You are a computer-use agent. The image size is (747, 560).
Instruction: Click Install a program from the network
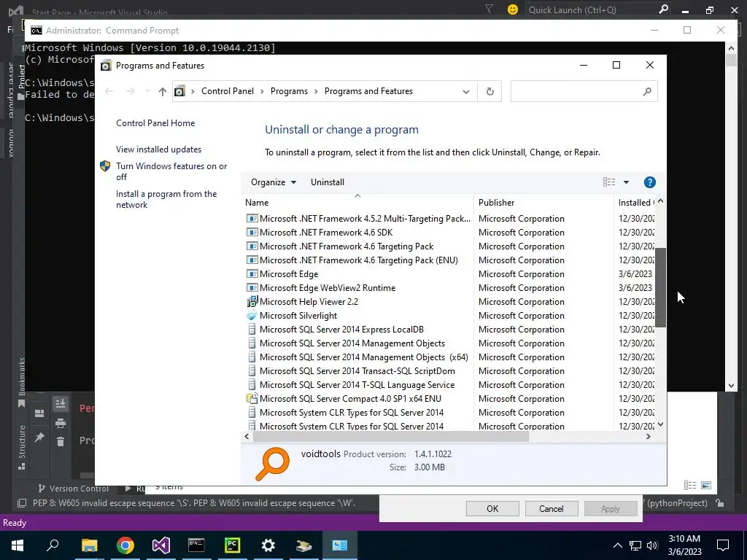tap(166, 199)
